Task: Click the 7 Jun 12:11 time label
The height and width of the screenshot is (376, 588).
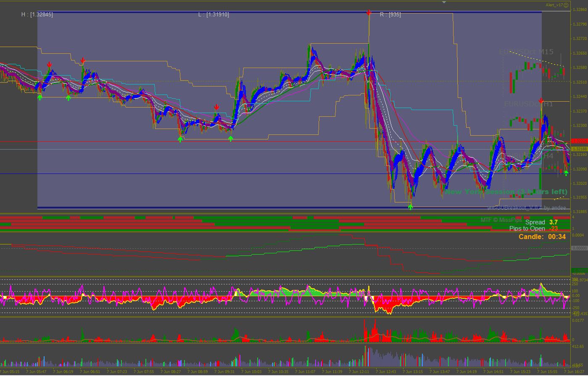Action: (359, 372)
